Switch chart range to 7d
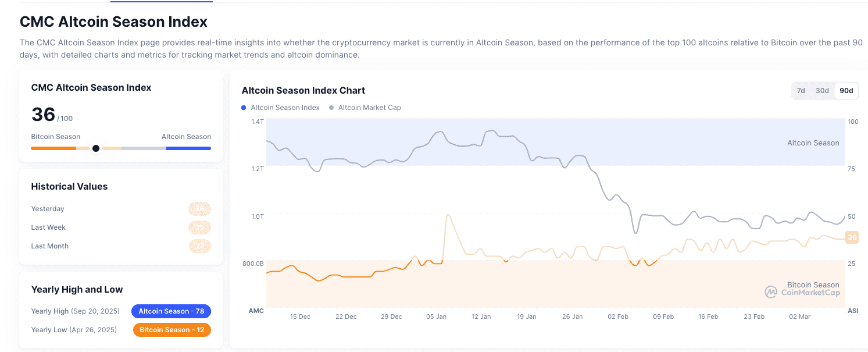The width and height of the screenshot is (868, 352). click(801, 91)
